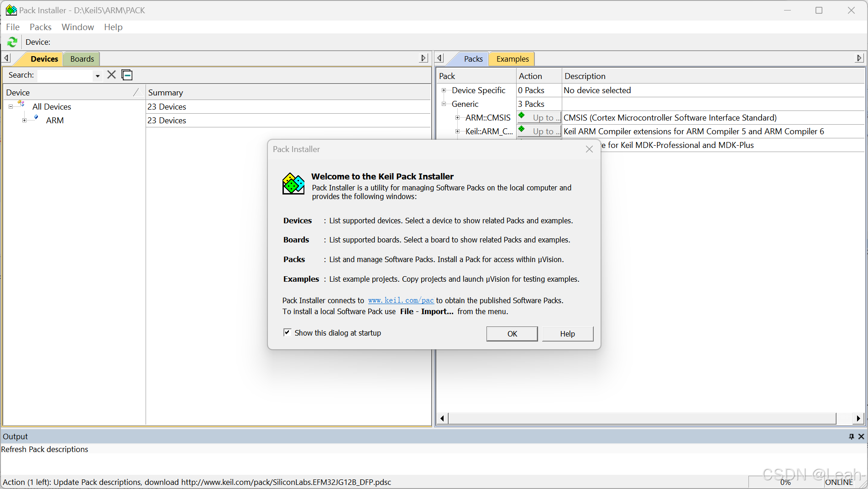Switch to the Devices tab

pos(44,59)
